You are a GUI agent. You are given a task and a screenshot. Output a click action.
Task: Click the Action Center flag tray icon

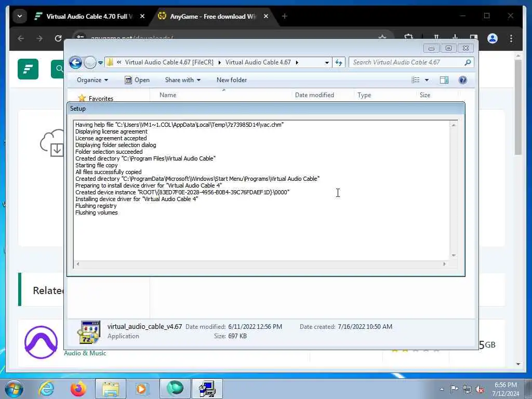454,389
